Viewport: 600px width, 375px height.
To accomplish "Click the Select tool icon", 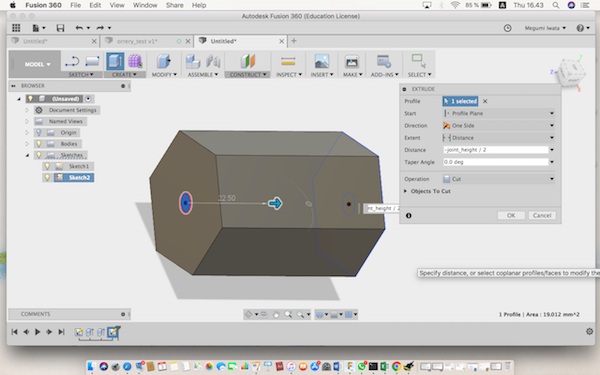I will [418, 61].
